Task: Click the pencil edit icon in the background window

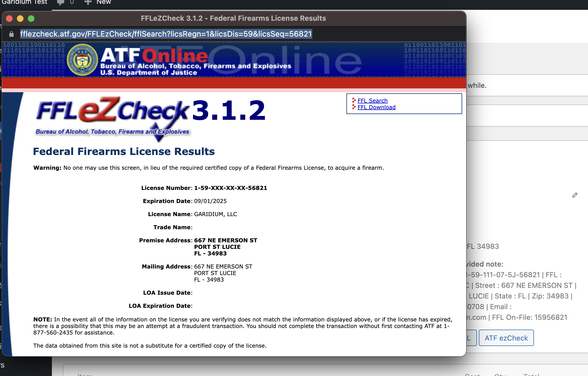Action: (x=575, y=195)
